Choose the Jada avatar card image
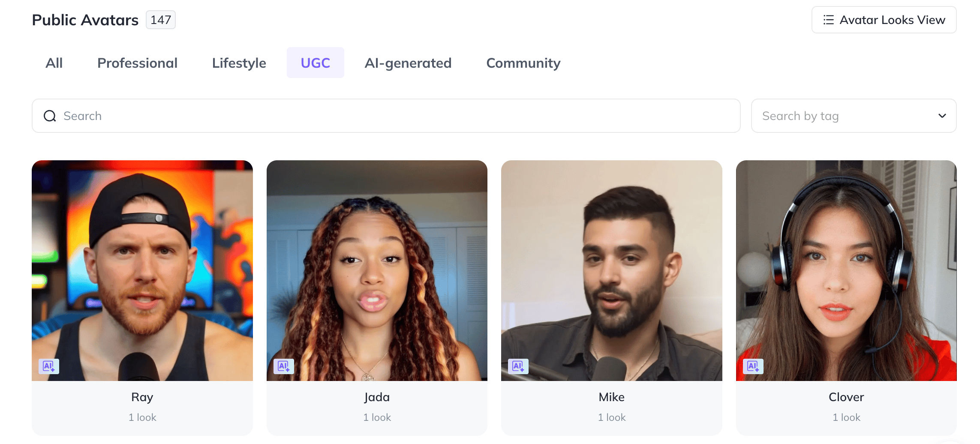The height and width of the screenshot is (444, 980). pyautogui.click(x=377, y=270)
